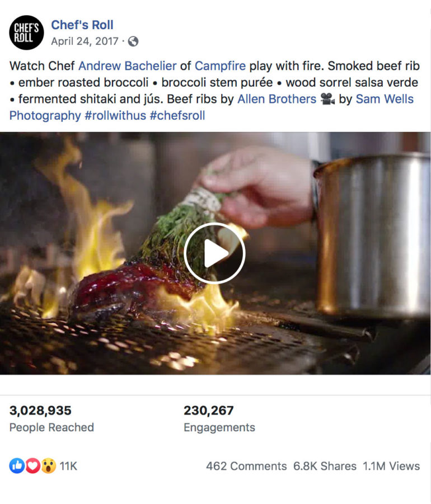Click the #rollwithus hashtag
The image size is (431, 504).
(x=115, y=115)
